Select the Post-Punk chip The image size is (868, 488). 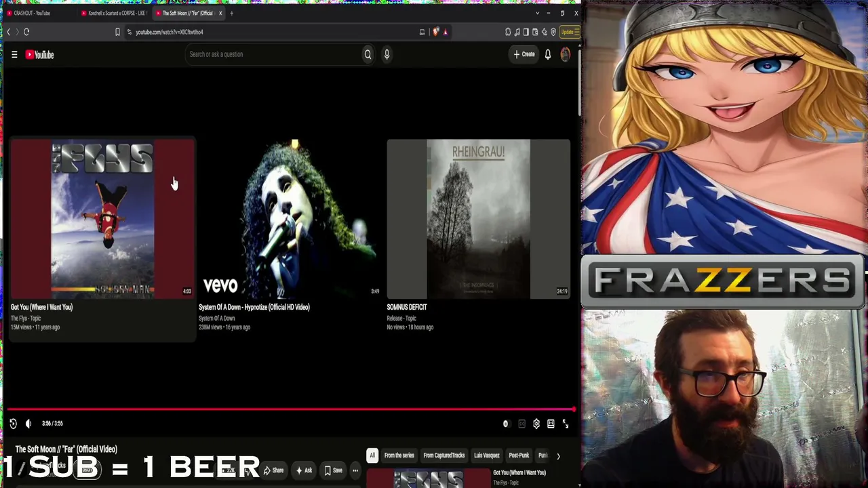[519, 455]
